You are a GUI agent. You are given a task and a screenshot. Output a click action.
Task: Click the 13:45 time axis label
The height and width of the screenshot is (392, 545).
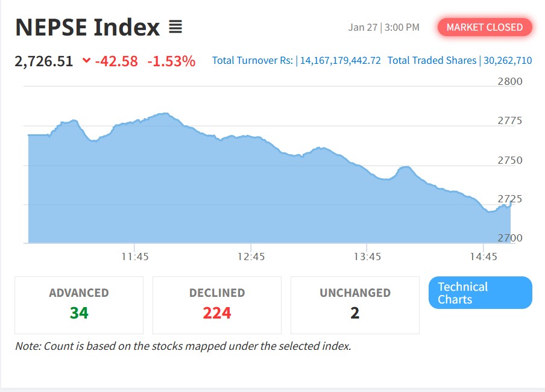point(368,257)
